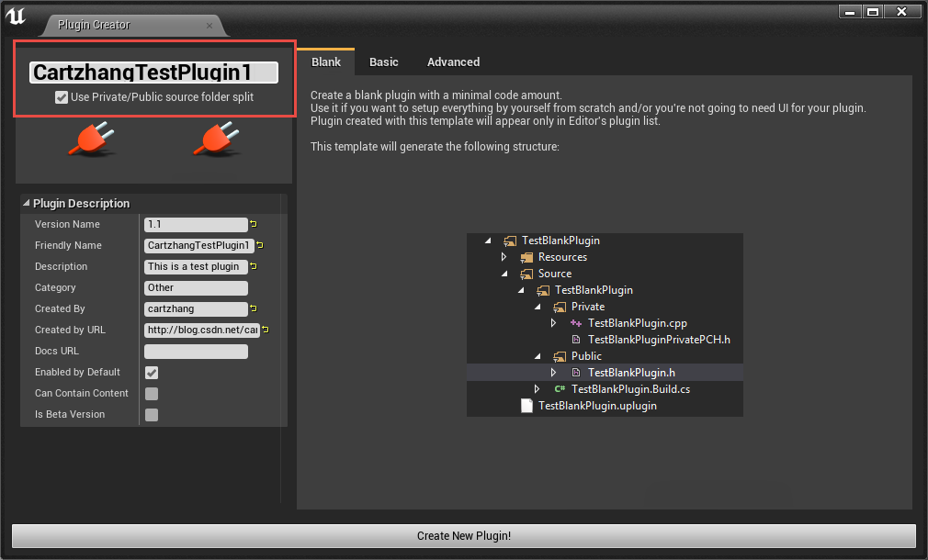Enable Is Beta Version checkbox

pos(152,415)
